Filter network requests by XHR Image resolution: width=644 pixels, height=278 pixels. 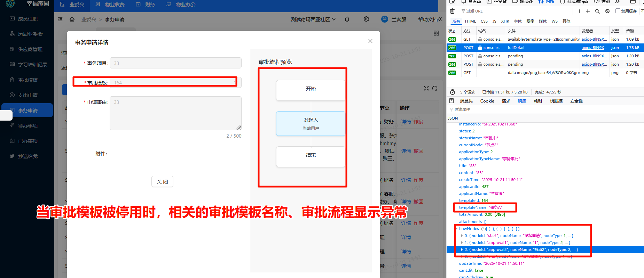505,21
